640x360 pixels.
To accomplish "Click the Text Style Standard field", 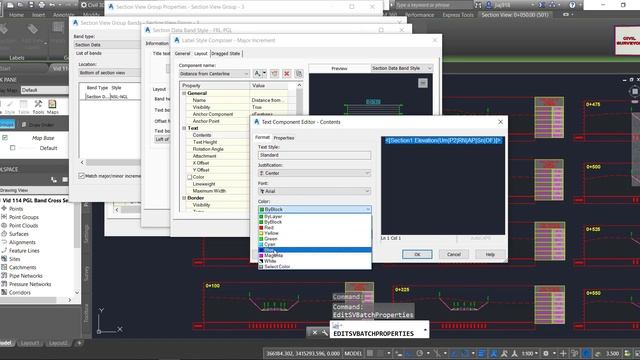I will 314,155.
